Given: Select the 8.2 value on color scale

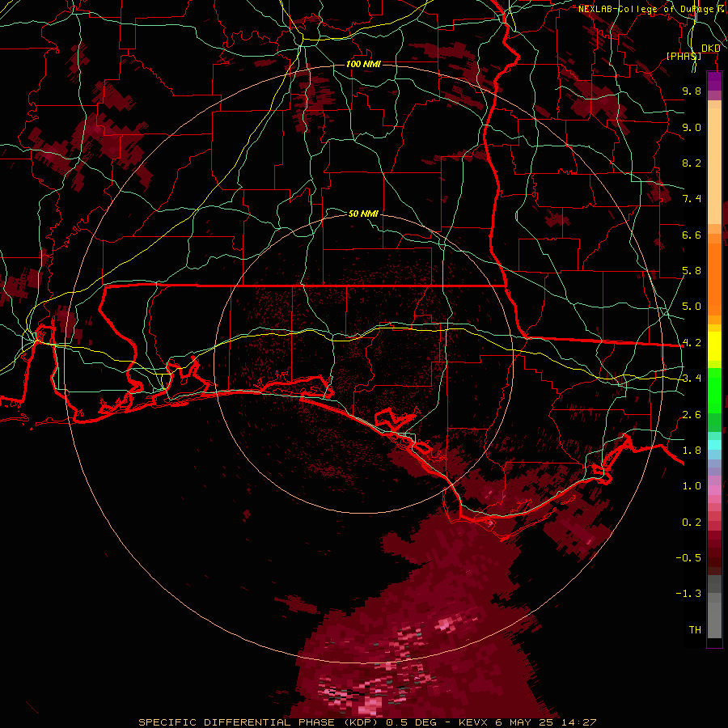Looking at the screenshot, I should 692,163.
